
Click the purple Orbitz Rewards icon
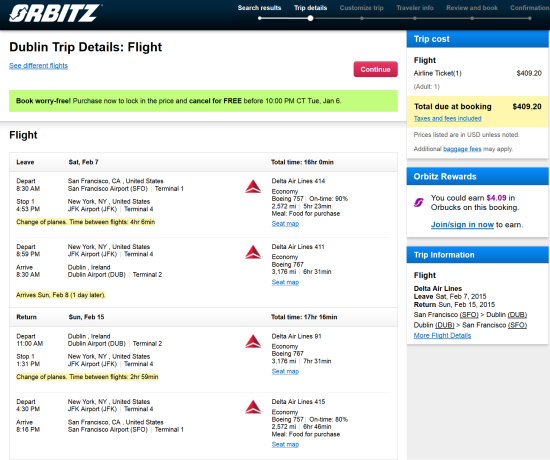point(419,202)
